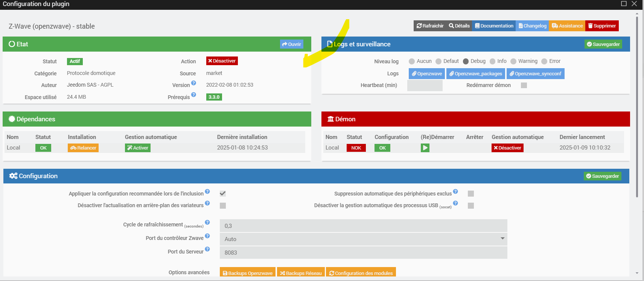The height and width of the screenshot is (281, 644).
Task: Select the Defaut log level
Action: (x=438, y=61)
